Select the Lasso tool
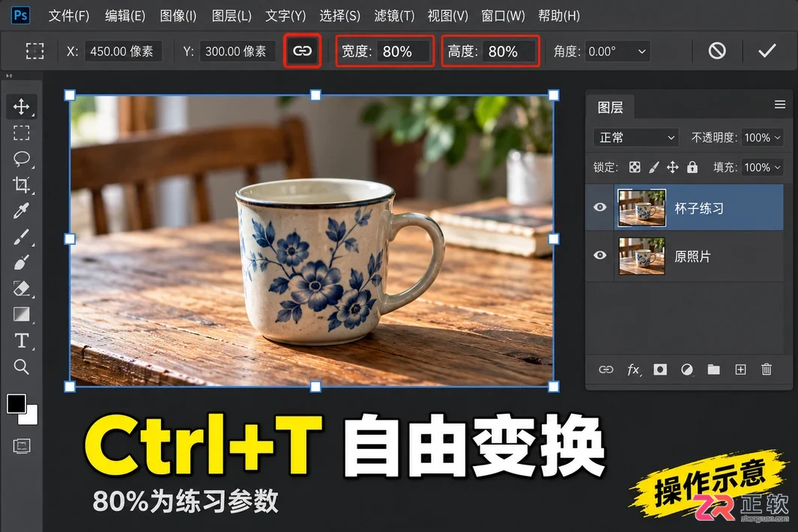This screenshot has height=532, width=798. tap(21, 158)
